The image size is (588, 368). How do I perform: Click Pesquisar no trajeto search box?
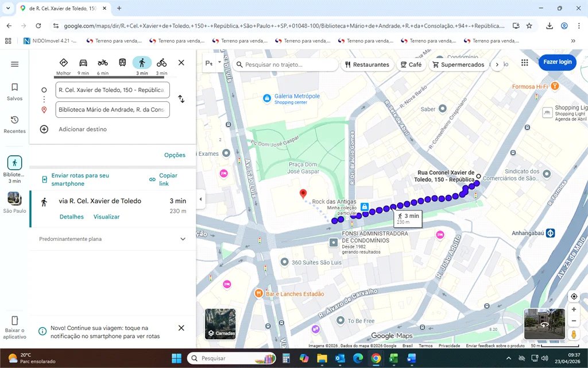(286, 64)
